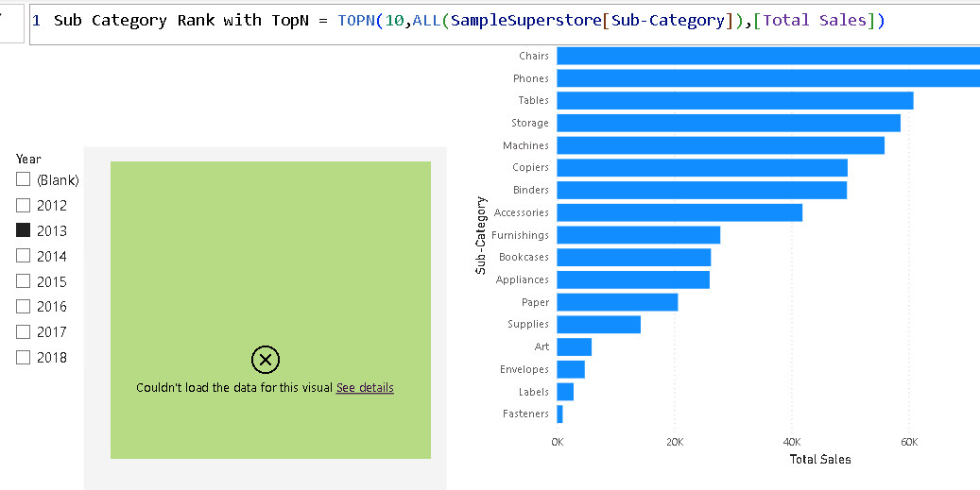
Task: Click the Accessories bar
Action: point(679,212)
